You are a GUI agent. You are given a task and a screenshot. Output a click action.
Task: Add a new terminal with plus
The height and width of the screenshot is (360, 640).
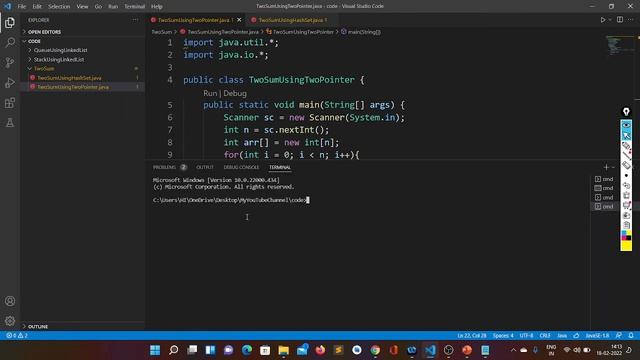(x=606, y=167)
